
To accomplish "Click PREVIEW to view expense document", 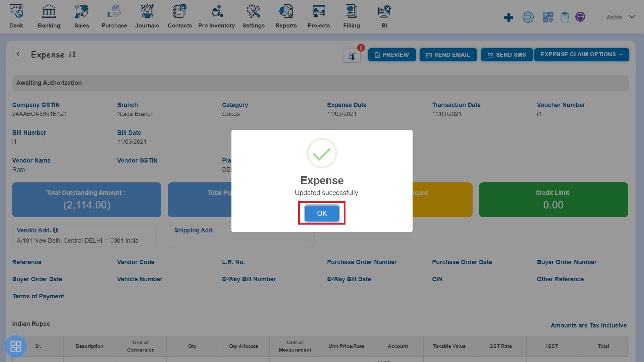I will [391, 54].
